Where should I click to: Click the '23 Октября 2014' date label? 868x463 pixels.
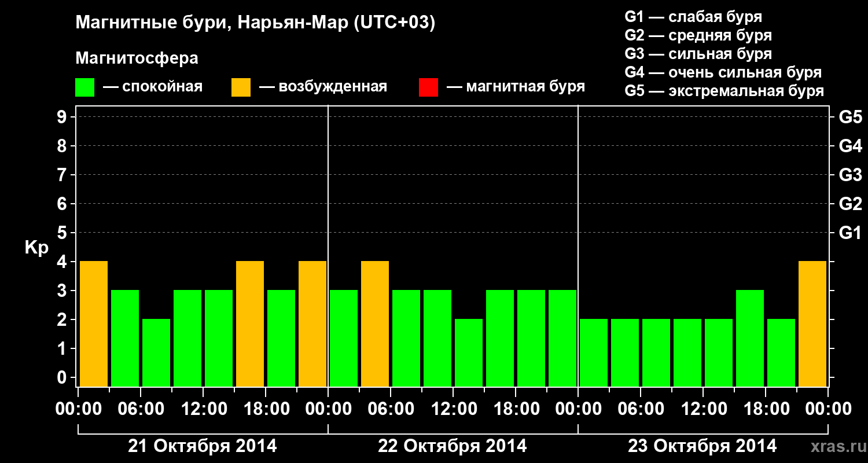703,446
